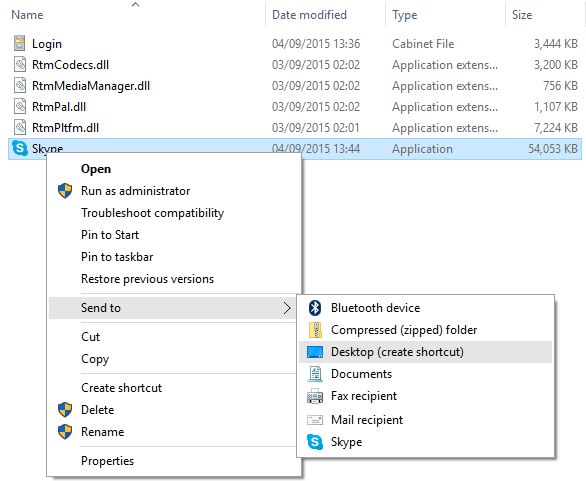Click the Documents icon in Send to
586x481 pixels.
[315, 374]
